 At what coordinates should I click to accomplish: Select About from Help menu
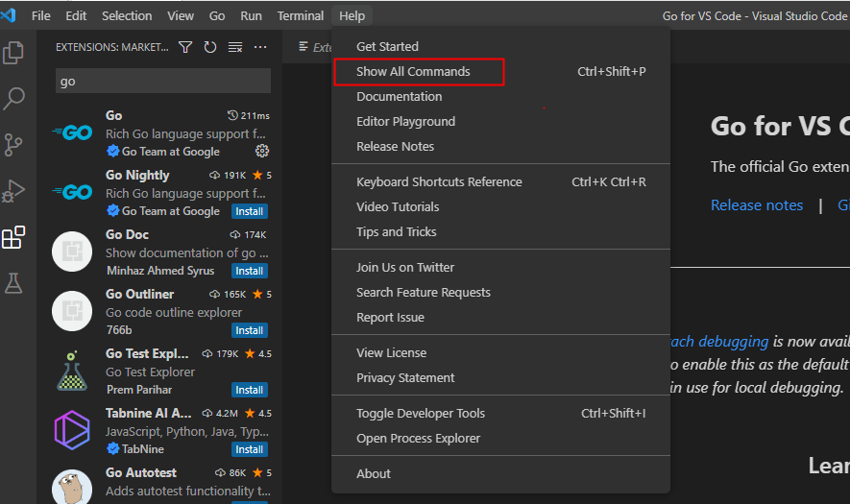[501, 473]
